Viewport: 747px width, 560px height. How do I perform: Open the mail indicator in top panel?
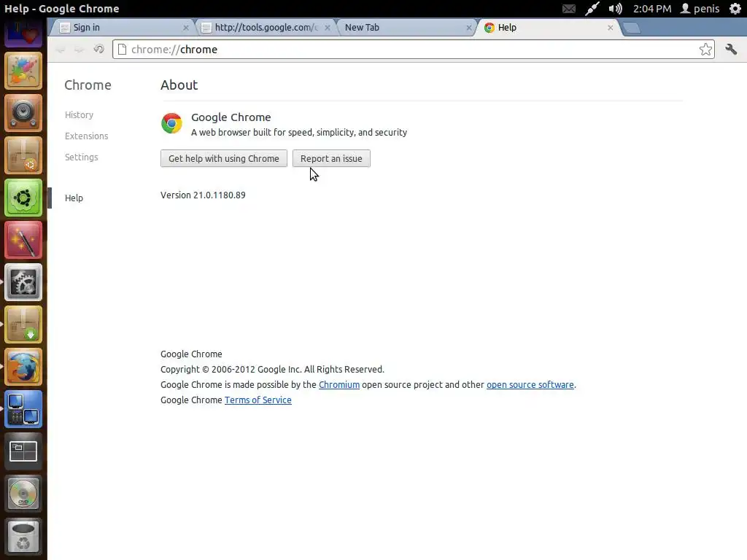569,9
